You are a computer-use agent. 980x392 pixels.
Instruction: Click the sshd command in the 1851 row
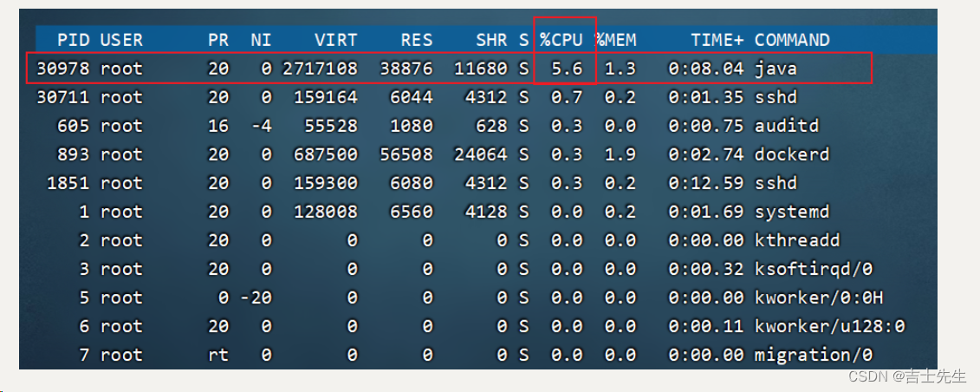point(776,183)
